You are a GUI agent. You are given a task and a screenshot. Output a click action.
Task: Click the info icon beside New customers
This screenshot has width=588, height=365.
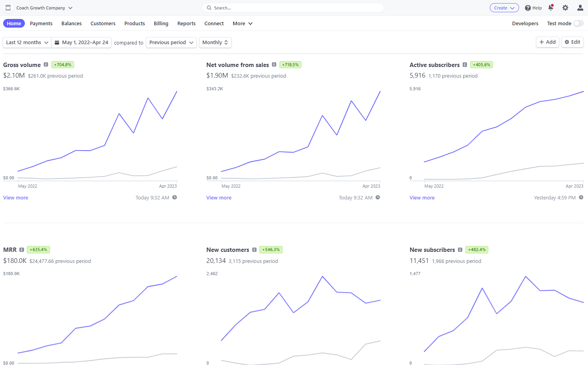(x=254, y=250)
